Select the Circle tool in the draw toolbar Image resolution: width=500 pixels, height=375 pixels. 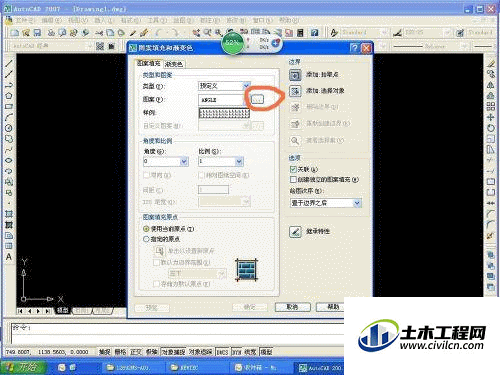tap(9, 128)
